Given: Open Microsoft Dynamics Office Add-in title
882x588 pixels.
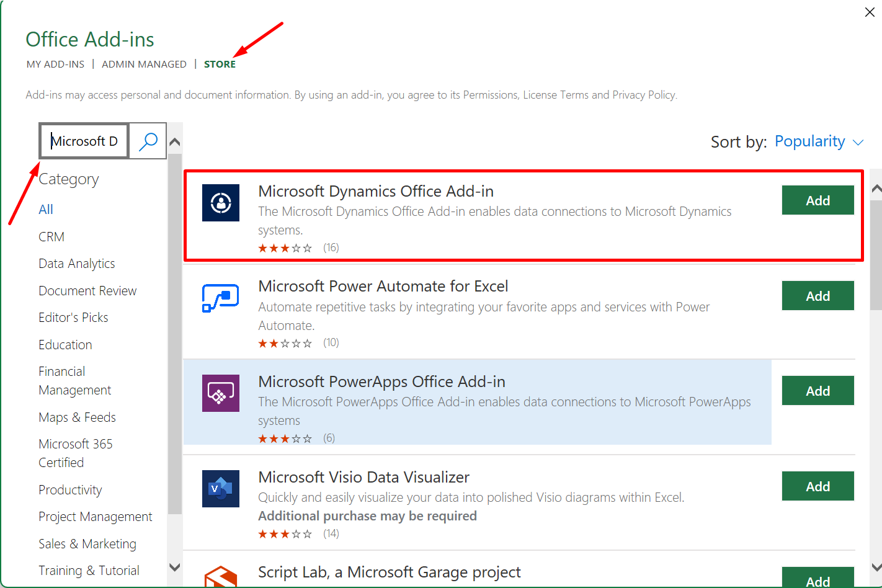Looking at the screenshot, I should (376, 191).
